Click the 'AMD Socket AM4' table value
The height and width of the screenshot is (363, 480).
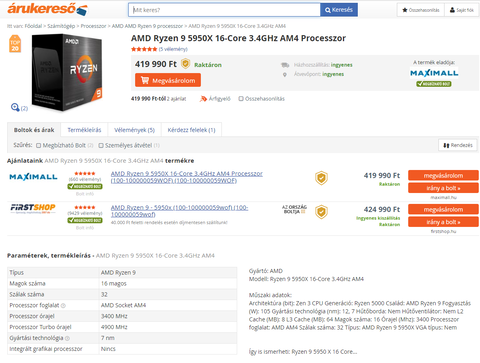123,305
